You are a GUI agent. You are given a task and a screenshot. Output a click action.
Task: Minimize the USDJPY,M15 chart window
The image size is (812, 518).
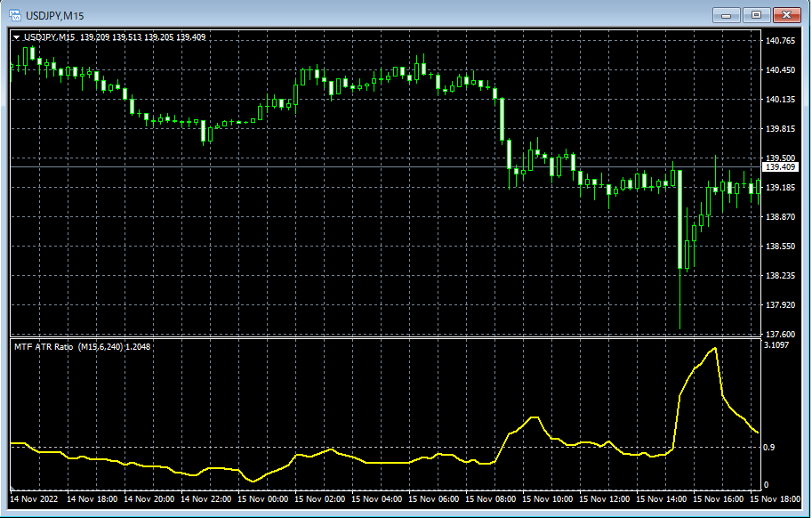coord(726,15)
